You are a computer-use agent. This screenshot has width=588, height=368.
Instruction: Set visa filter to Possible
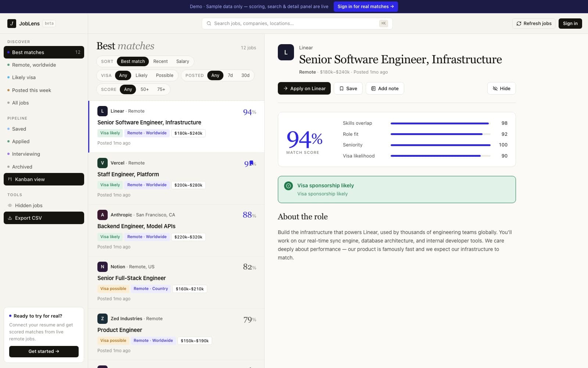[x=165, y=75]
